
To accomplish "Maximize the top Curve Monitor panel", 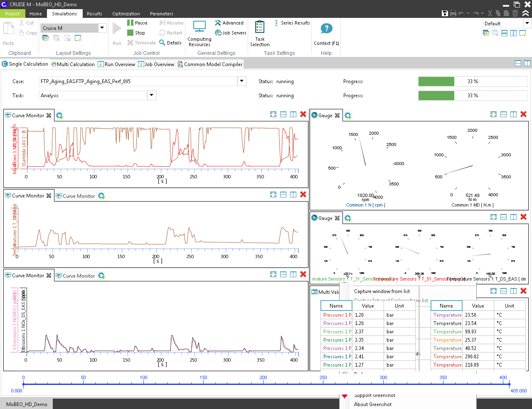I will 273,114.
